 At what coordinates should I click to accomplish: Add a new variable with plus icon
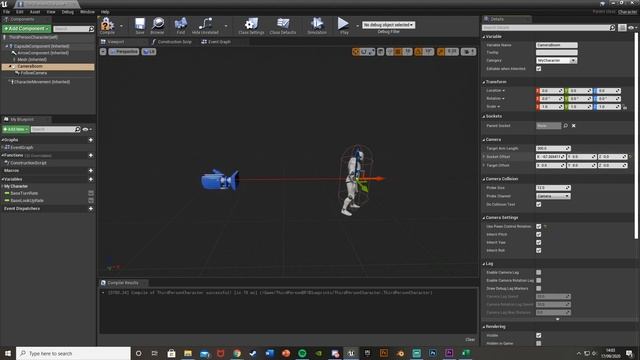91,179
